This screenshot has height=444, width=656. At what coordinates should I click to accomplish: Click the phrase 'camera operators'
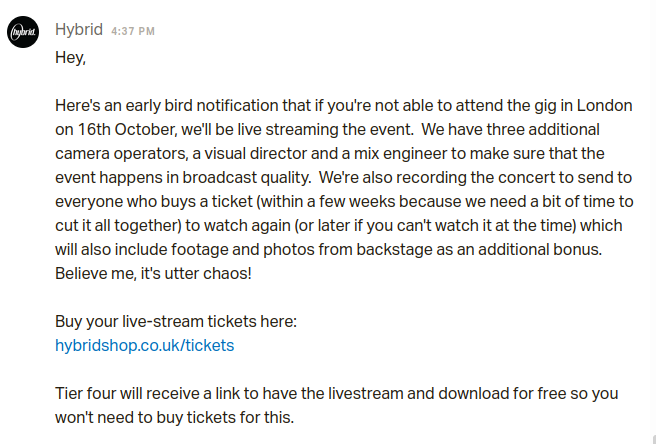point(120,154)
